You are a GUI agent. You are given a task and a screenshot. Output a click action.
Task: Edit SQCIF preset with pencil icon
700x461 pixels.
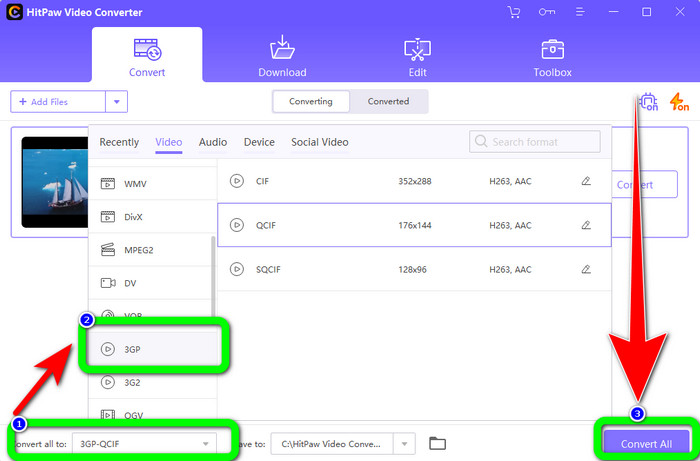coord(586,269)
